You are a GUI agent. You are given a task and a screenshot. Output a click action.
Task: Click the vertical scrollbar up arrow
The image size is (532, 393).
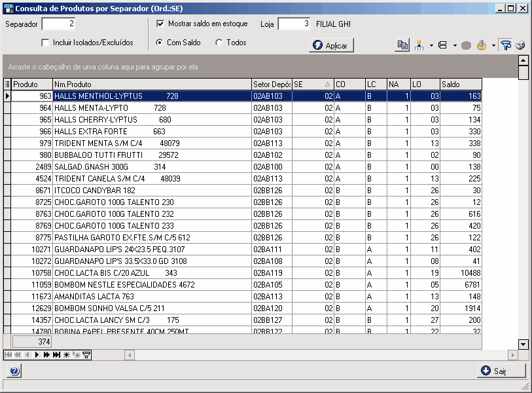click(523, 60)
